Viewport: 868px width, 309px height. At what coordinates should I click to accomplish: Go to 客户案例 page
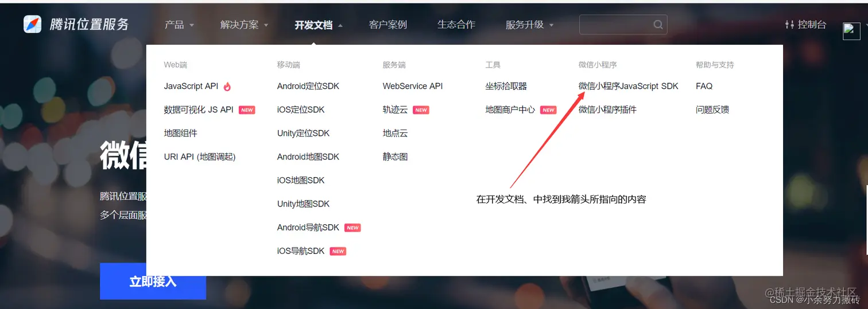[388, 25]
